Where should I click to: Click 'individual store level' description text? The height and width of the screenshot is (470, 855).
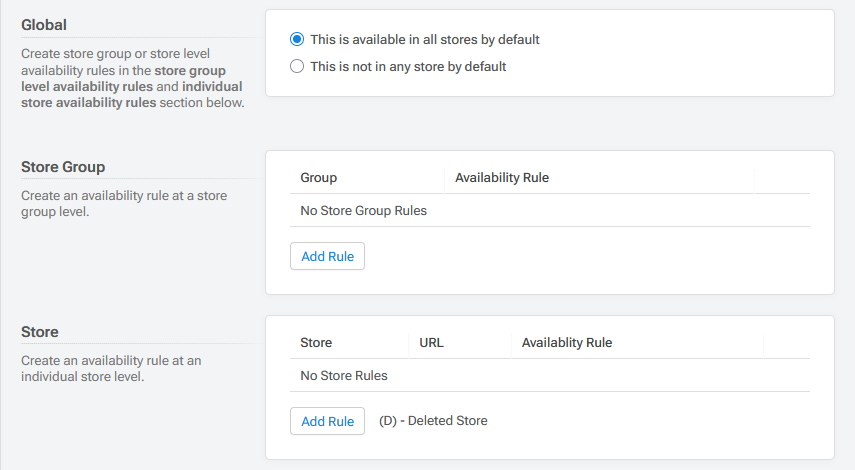pos(111,369)
